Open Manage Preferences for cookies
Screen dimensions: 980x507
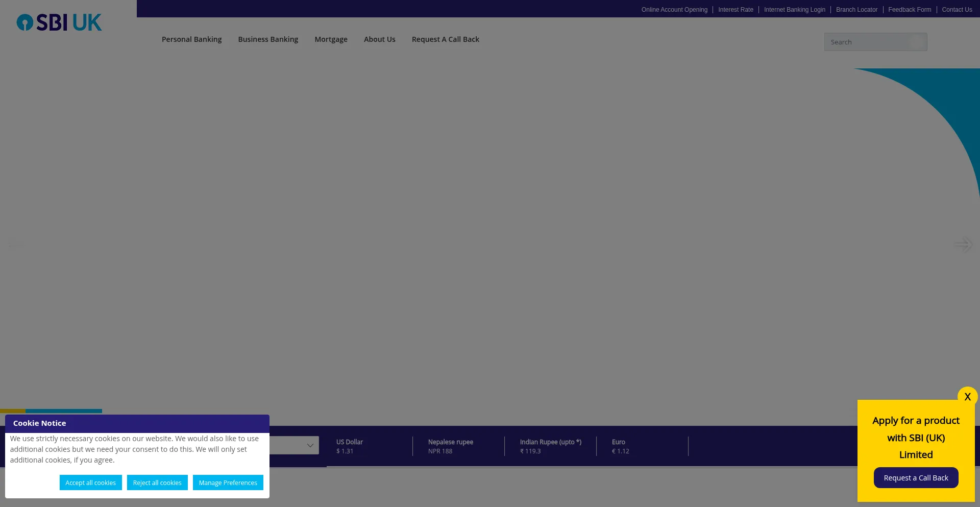click(x=228, y=482)
